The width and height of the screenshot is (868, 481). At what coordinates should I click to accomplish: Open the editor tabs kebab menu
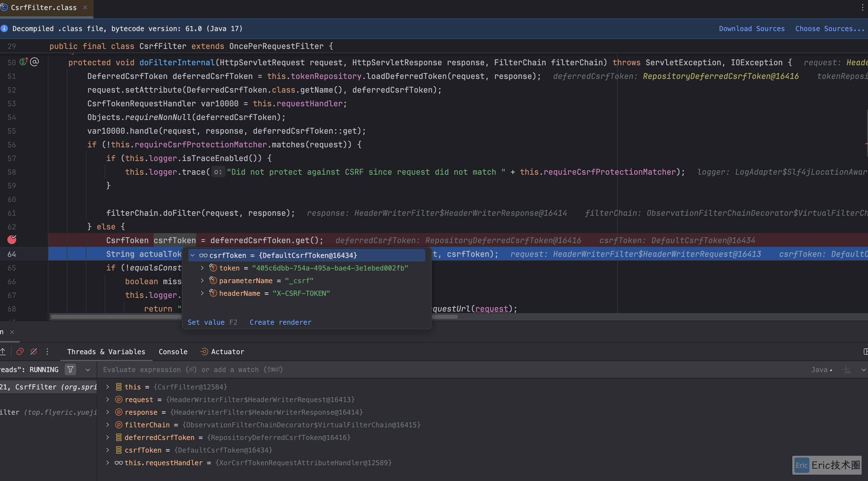click(x=862, y=7)
